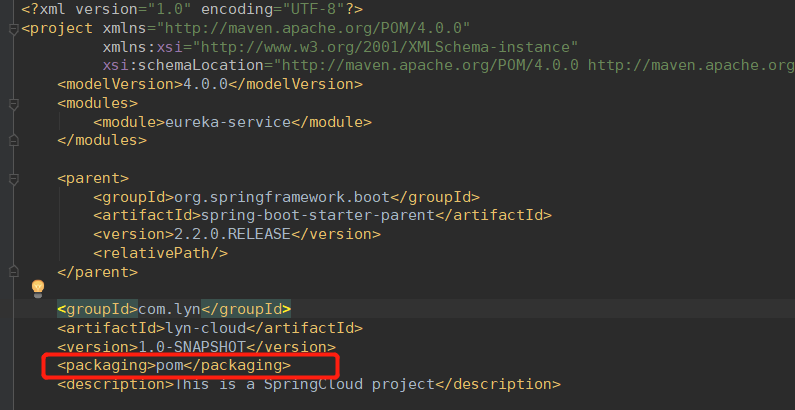Click the modelVersion 4.0.0 line
The height and width of the screenshot is (410, 795).
210,84
